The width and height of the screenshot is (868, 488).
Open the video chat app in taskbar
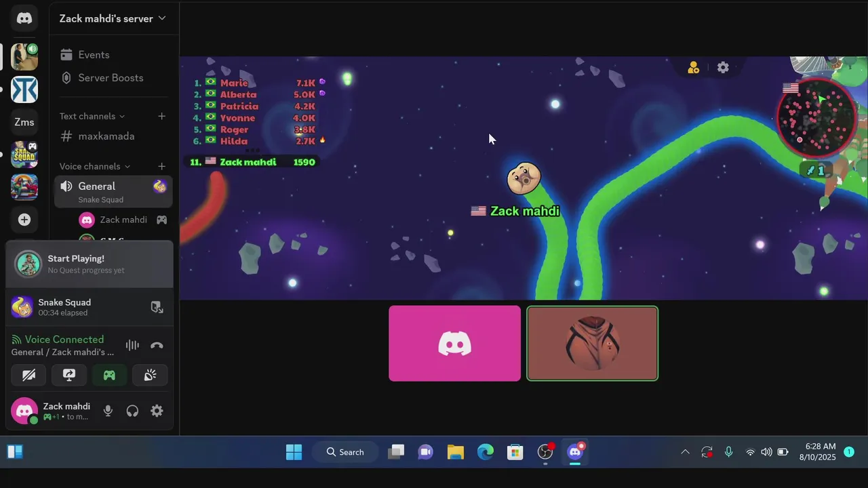pos(426,452)
